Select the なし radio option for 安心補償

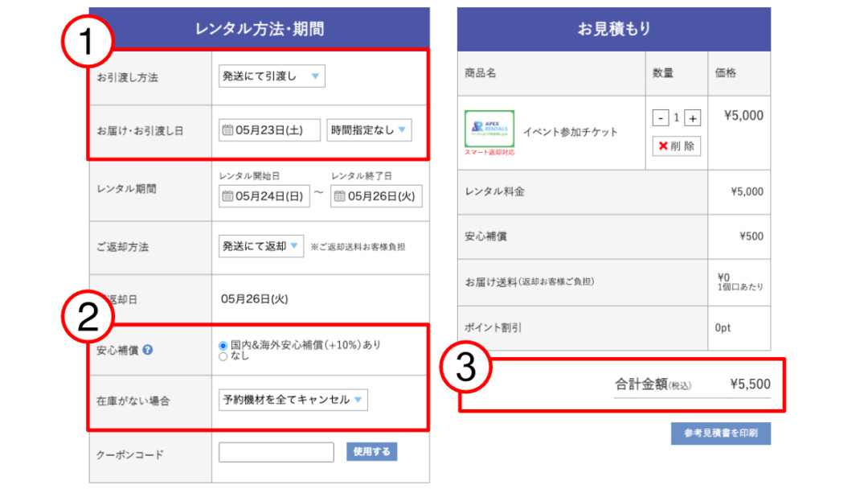pyautogui.click(x=223, y=355)
